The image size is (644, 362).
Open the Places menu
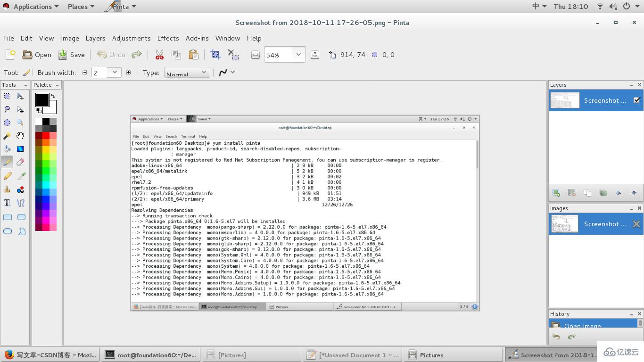tap(81, 7)
